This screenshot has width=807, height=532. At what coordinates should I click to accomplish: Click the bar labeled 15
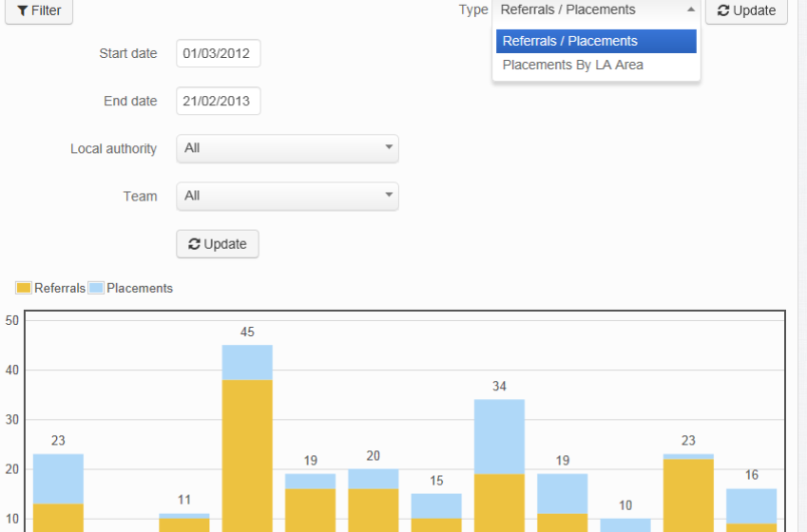436,513
